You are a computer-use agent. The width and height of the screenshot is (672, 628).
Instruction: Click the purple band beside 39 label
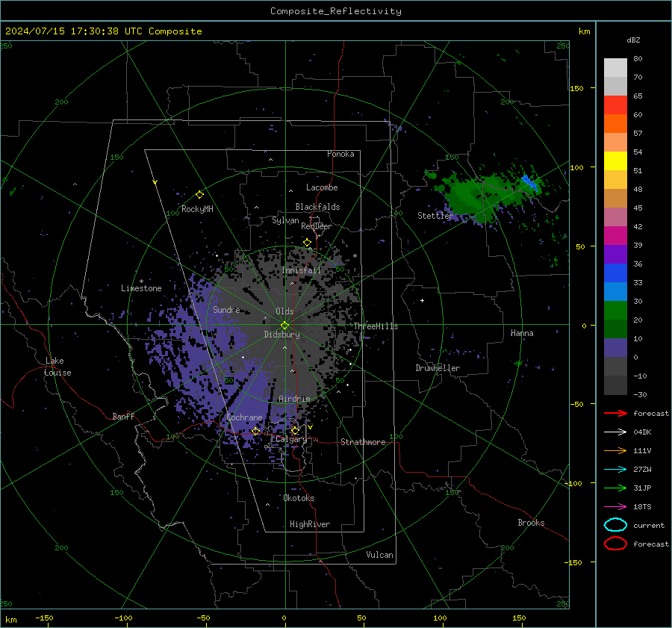615,255
